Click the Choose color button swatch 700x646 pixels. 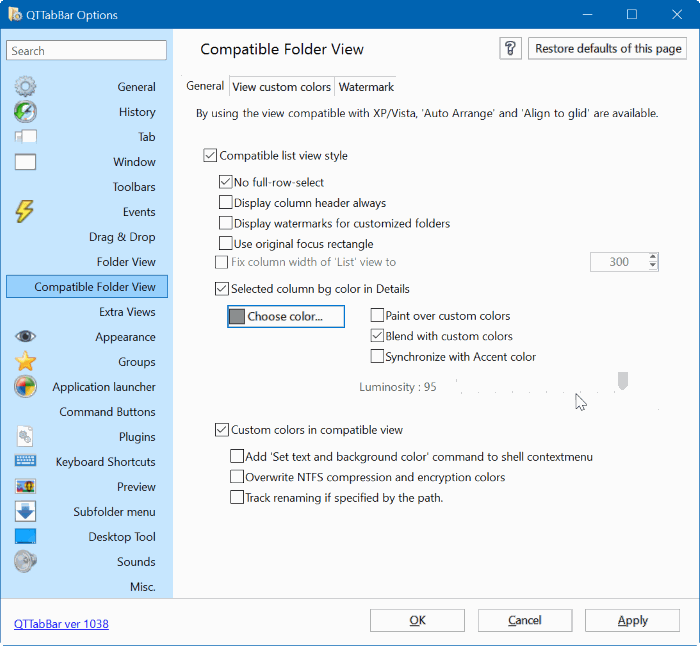pos(237,316)
